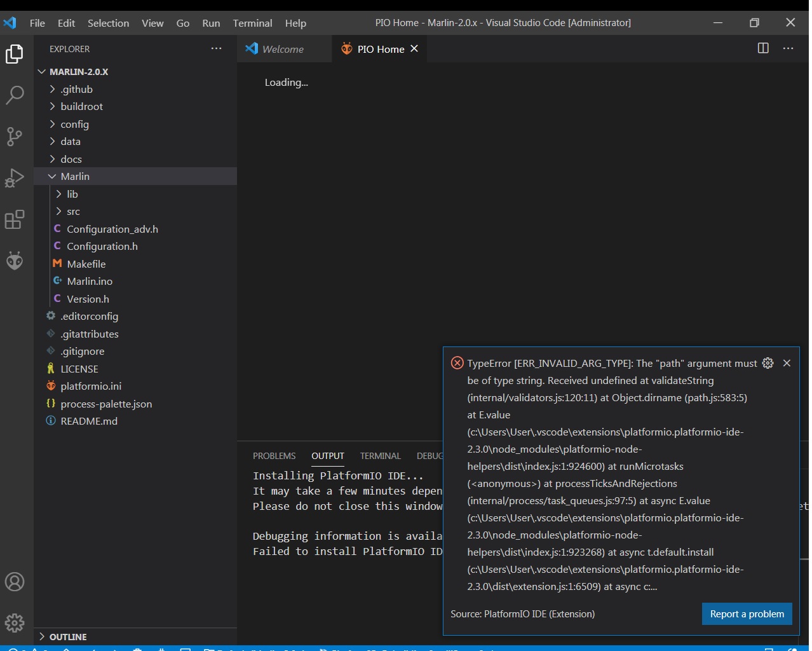Open the Accounts icon in activity bar
Viewport: 812px width, 651px height.
15,582
